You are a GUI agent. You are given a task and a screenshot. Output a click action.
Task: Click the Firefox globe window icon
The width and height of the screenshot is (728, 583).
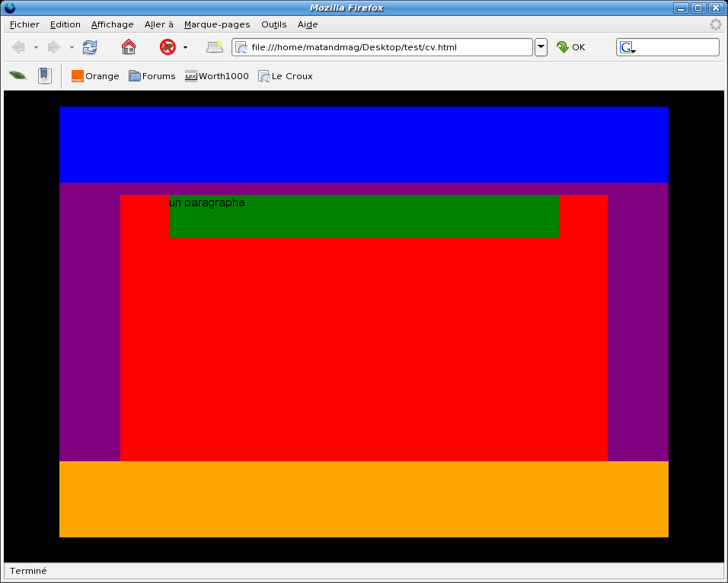pos(10,8)
